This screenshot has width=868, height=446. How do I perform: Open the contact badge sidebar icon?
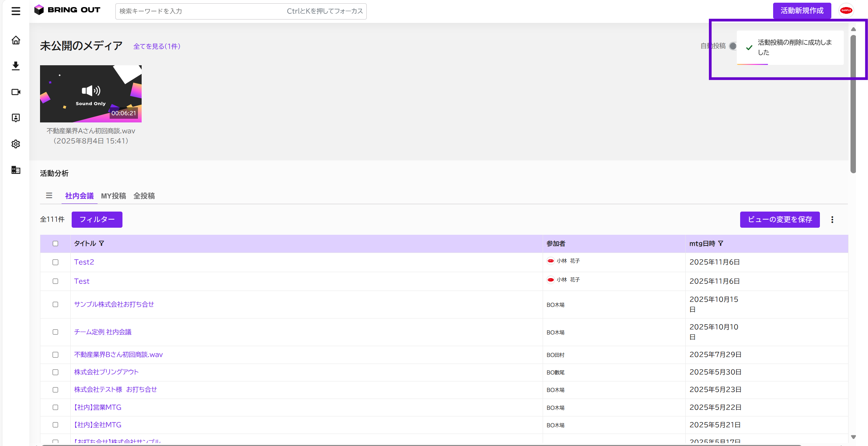(x=15, y=118)
